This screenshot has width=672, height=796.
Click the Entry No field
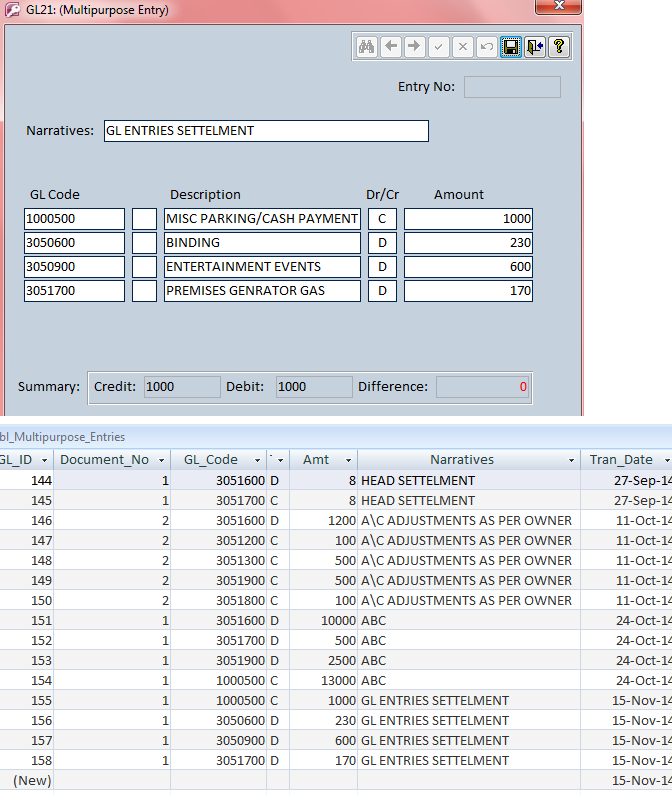pos(512,87)
